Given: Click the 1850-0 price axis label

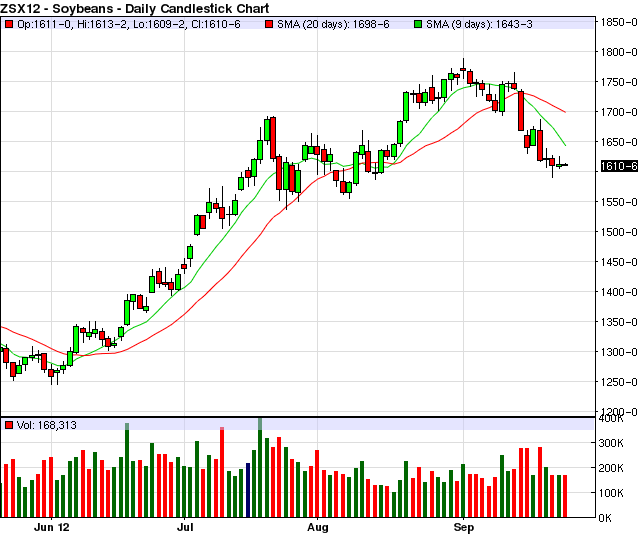Looking at the screenshot, I should click(x=619, y=22).
